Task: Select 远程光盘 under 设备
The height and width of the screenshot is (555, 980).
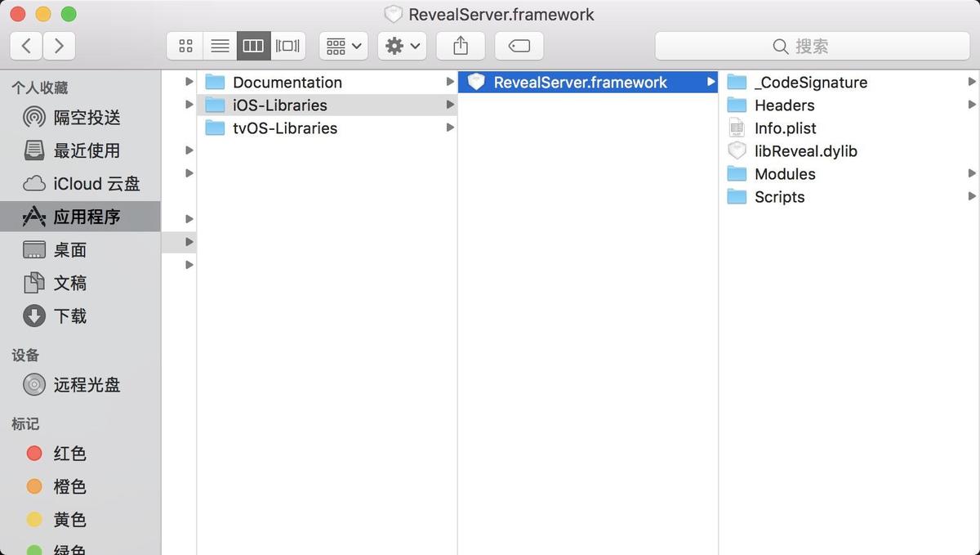Action: click(x=80, y=384)
